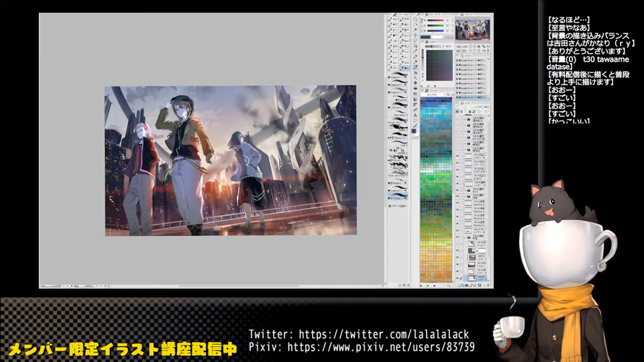The image size is (644, 362).
Task: Toggle eye of layer with mask thumbnail
Action: tap(457, 250)
